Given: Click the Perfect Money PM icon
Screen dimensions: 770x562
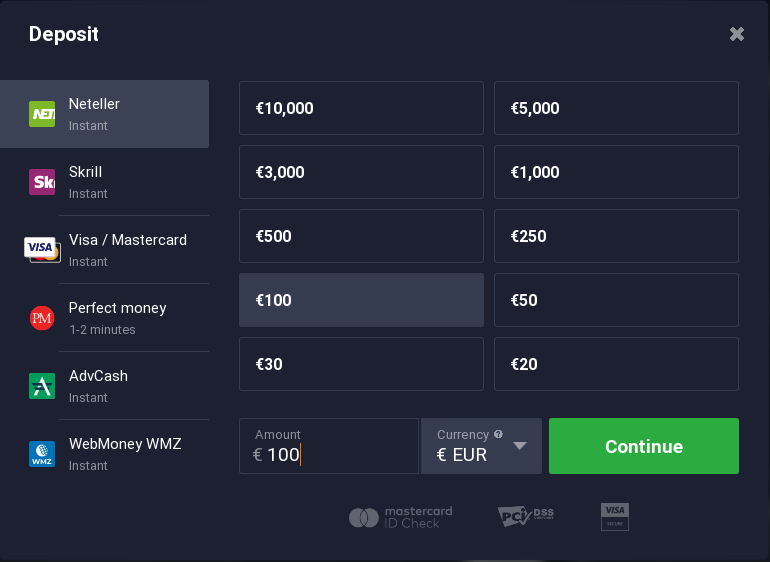Looking at the screenshot, I should coord(42,318).
